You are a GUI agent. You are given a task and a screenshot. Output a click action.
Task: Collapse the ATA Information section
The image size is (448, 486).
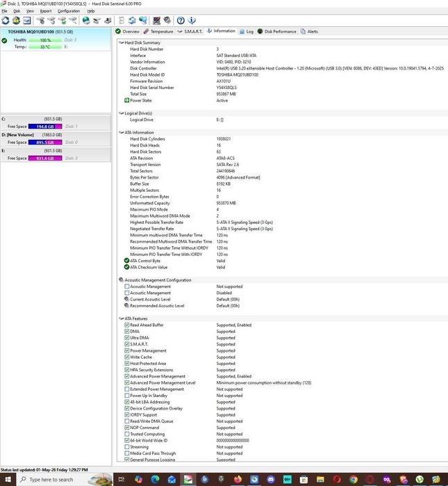(x=122, y=132)
